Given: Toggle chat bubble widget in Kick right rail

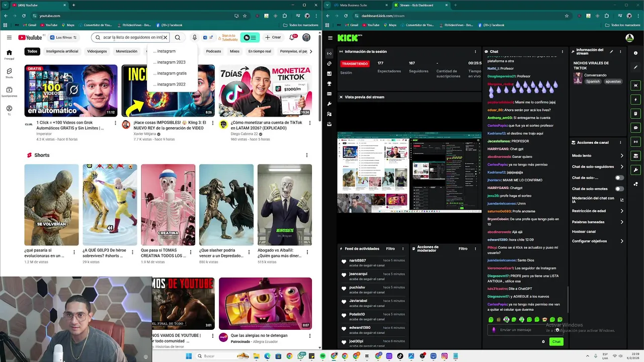Looking at the screenshot, I should click(x=636, y=128).
